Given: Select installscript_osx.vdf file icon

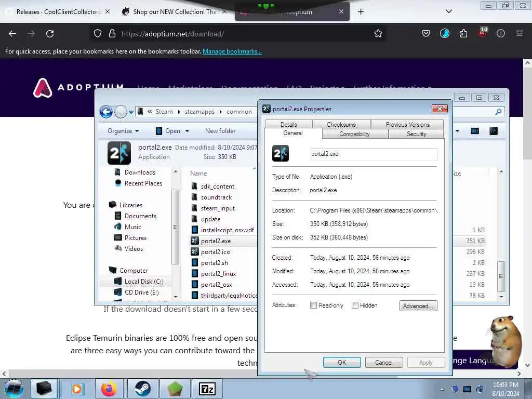Looking at the screenshot, I should click(194, 230).
